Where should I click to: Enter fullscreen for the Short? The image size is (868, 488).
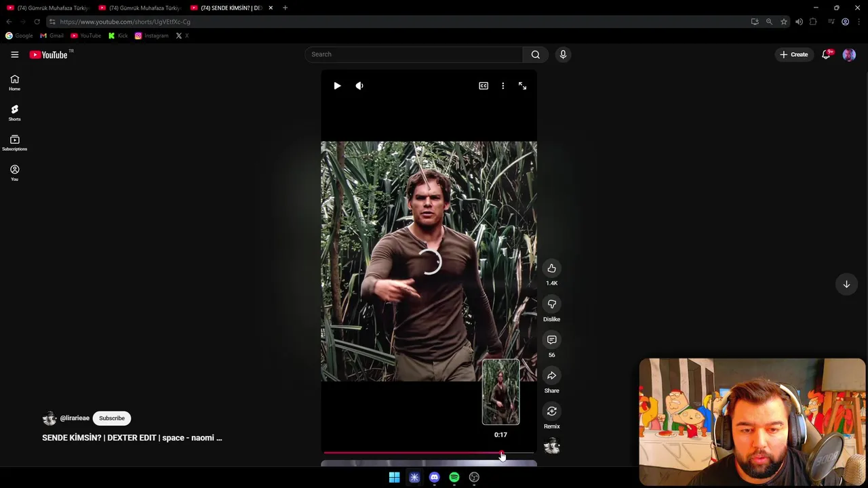522,85
